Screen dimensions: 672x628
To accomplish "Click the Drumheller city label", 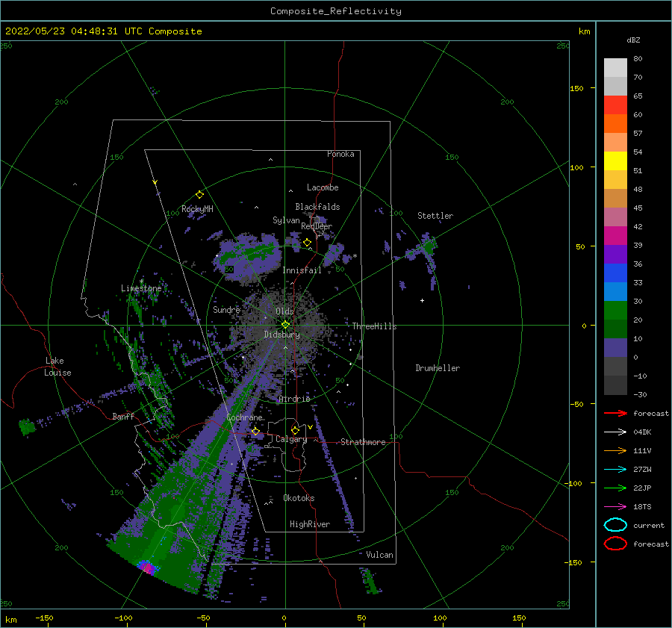I will [438, 368].
